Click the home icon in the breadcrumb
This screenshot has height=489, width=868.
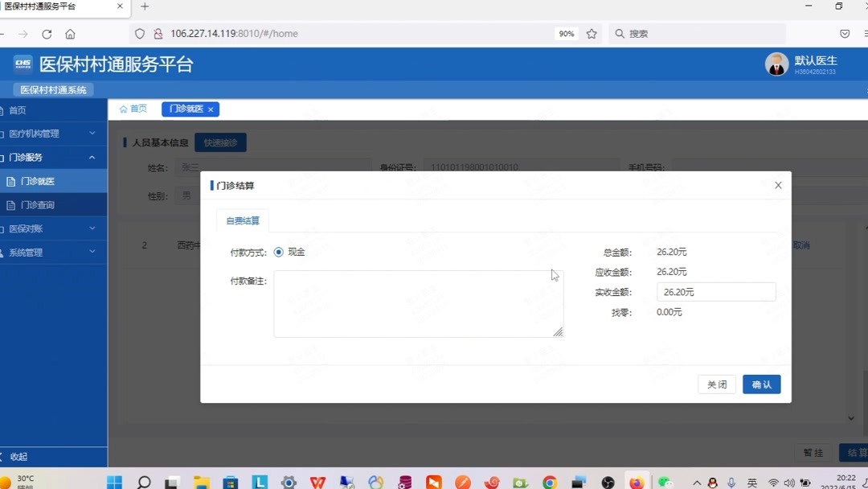[x=121, y=109]
